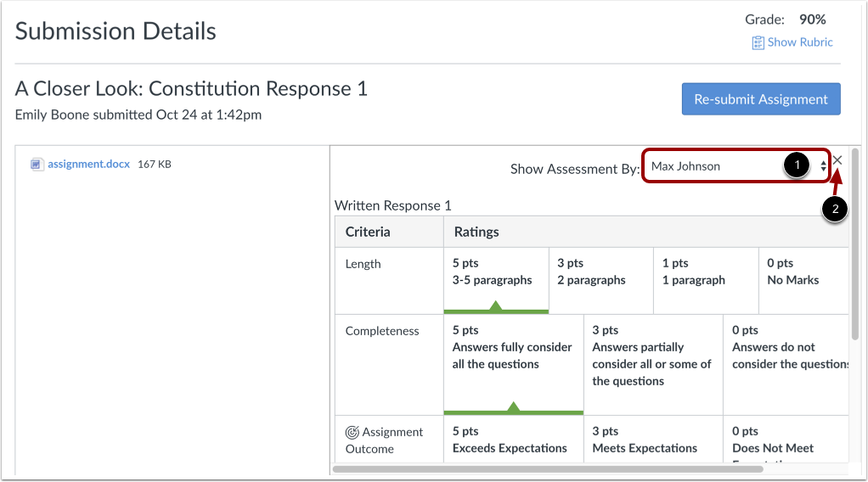Click the Answers do not consider rating

click(x=786, y=365)
